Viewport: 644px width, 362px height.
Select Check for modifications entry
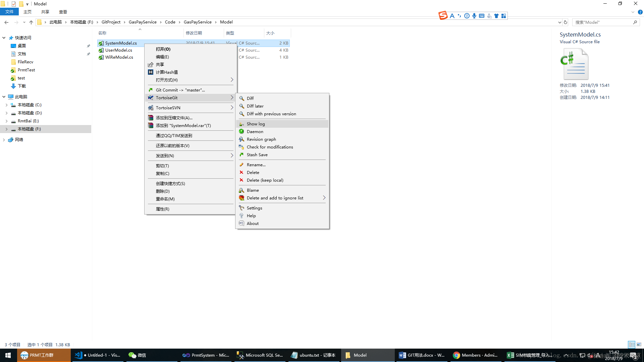(x=269, y=147)
